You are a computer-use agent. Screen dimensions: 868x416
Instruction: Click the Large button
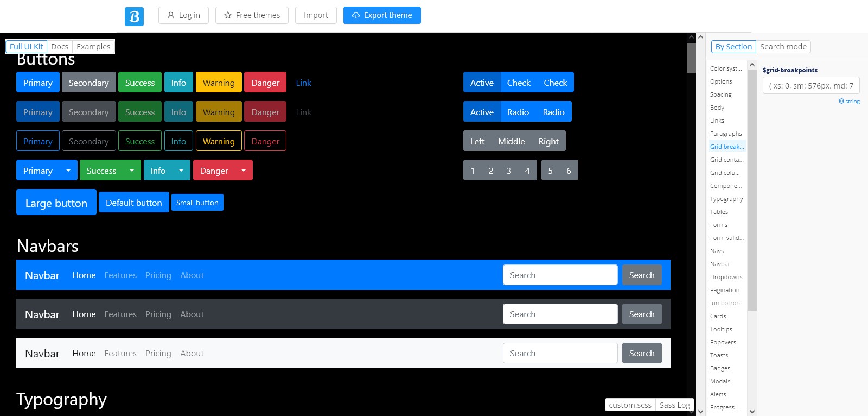(56, 203)
